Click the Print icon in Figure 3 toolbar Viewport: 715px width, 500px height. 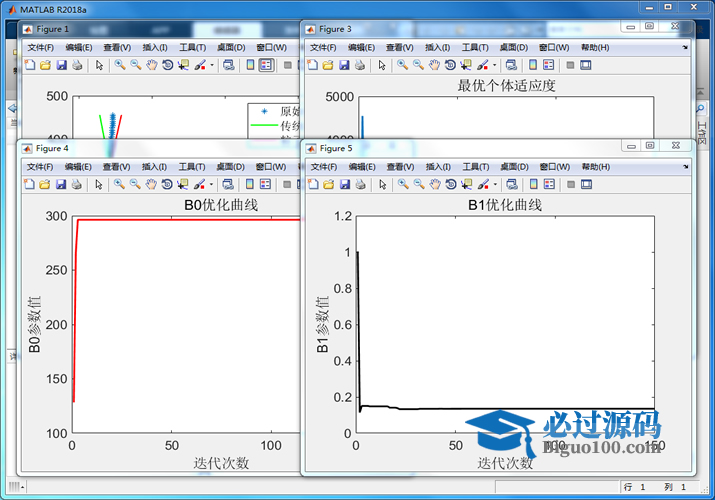(360, 65)
